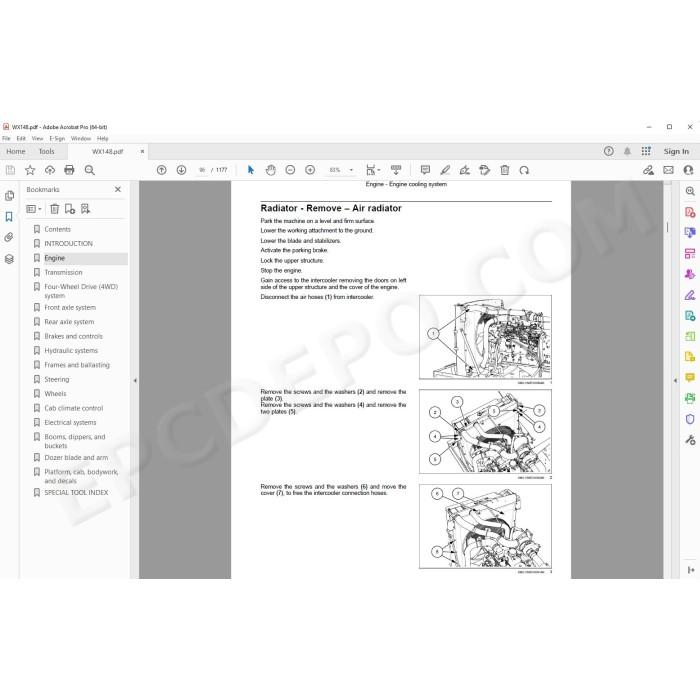700x700 pixels.
Task: Open the Electrical systems bookmark
Action: click(x=70, y=422)
